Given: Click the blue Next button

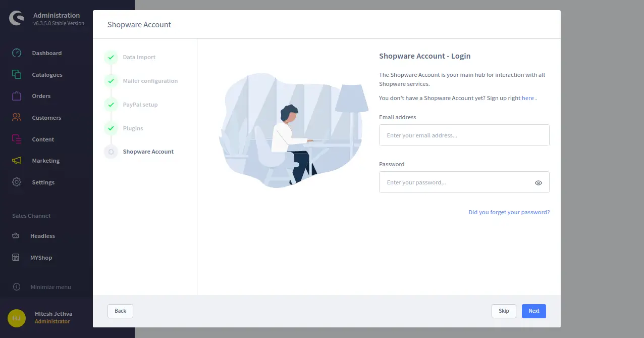Looking at the screenshot, I should 534,311.
